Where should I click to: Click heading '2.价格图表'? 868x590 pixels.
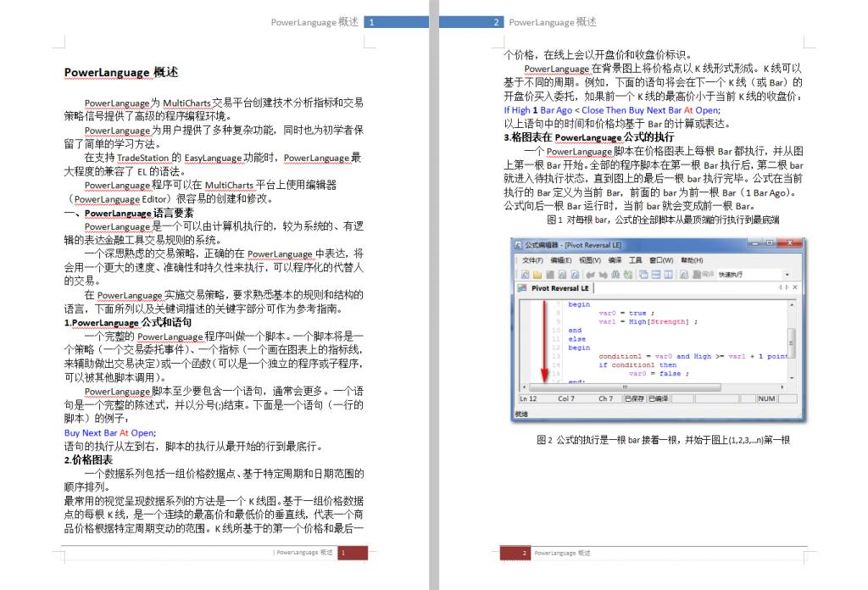pos(88,460)
